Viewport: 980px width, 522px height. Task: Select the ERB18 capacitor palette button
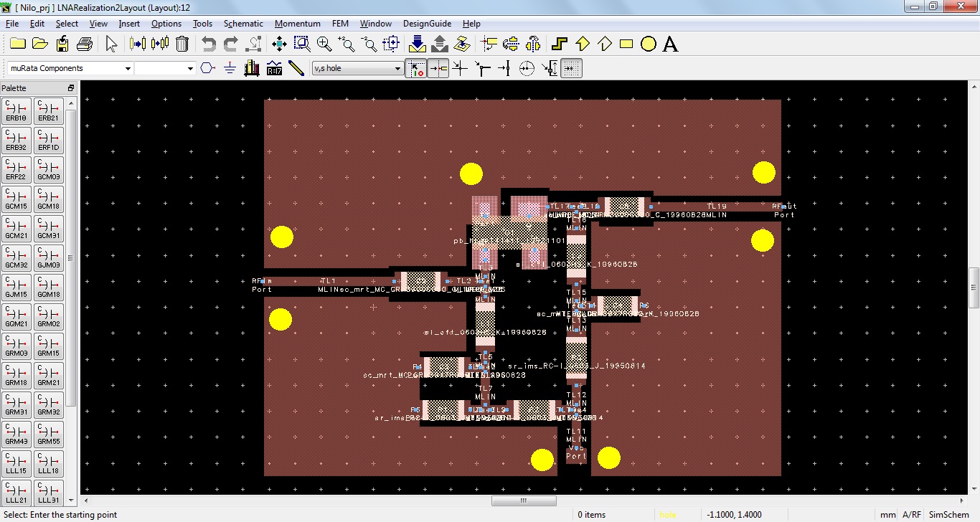pyautogui.click(x=16, y=111)
